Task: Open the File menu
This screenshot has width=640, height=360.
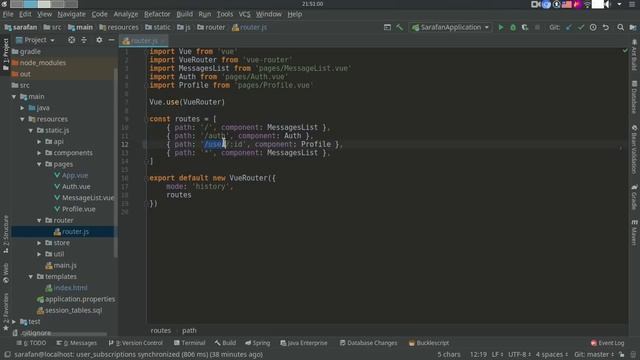Action: point(8,14)
